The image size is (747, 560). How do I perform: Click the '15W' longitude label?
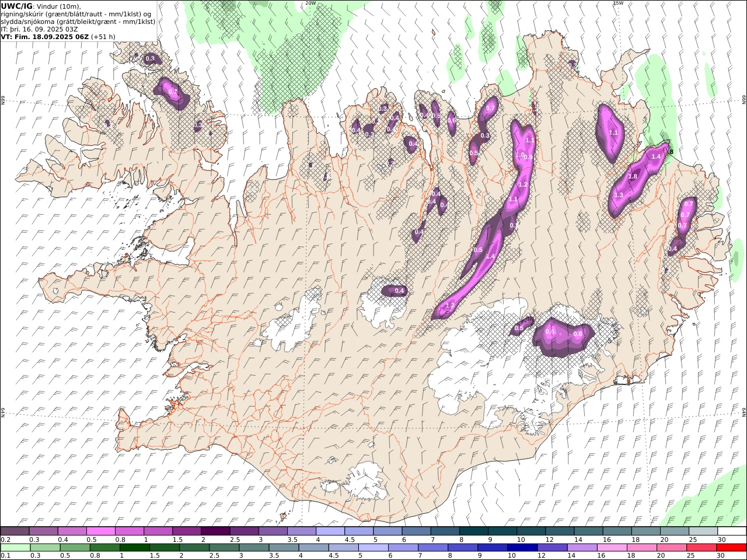[618, 3]
